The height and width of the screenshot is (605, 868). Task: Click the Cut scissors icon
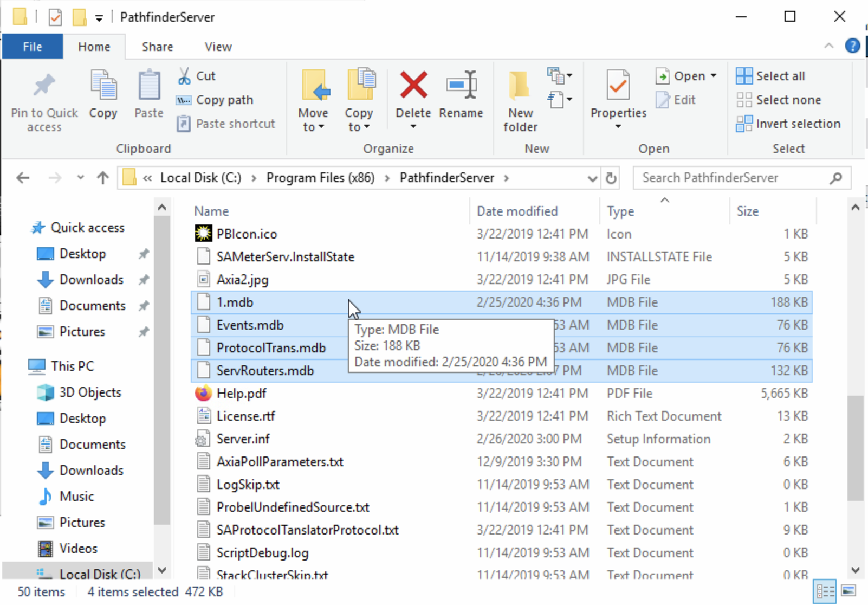point(184,76)
